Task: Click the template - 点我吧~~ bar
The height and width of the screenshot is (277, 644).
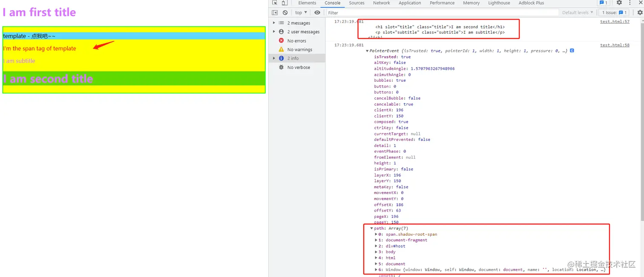Action: pos(134,36)
